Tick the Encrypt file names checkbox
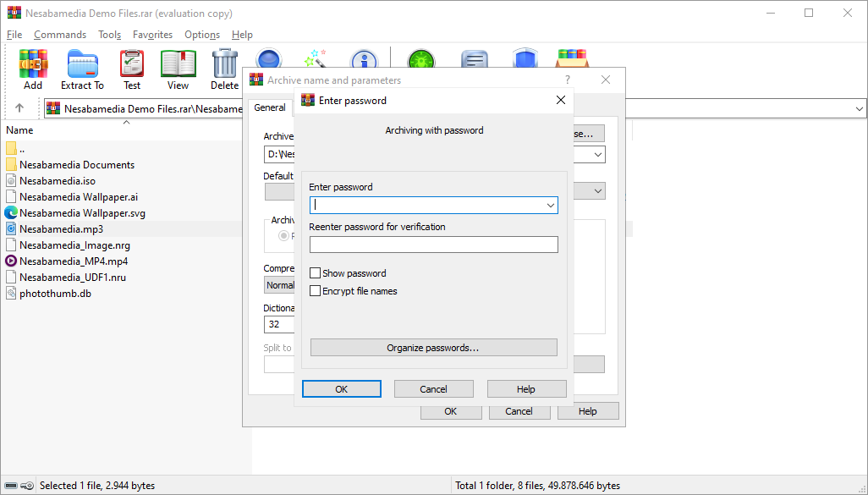The width and height of the screenshot is (868, 495). click(316, 291)
